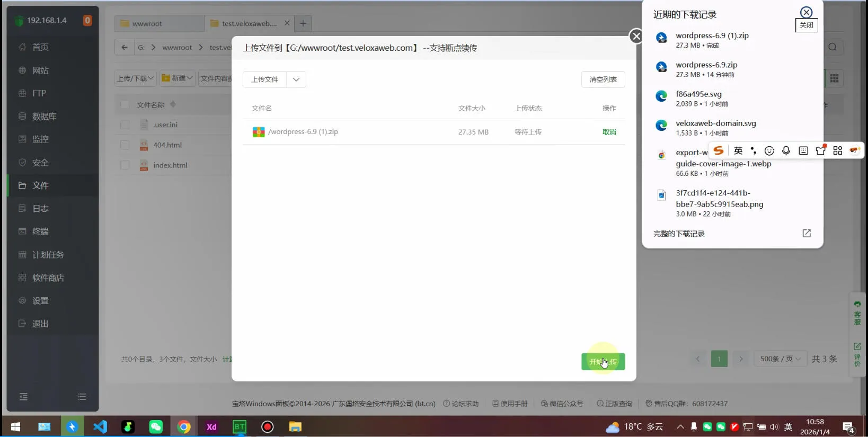
Task: Add a new file tab with plus icon
Action: [303, 23]
